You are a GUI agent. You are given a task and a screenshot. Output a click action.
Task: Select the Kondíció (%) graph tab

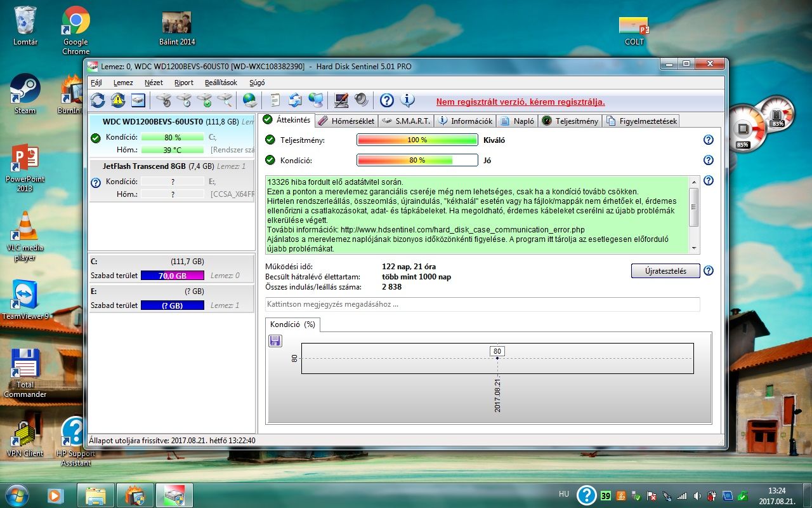(x=292, y=324)
